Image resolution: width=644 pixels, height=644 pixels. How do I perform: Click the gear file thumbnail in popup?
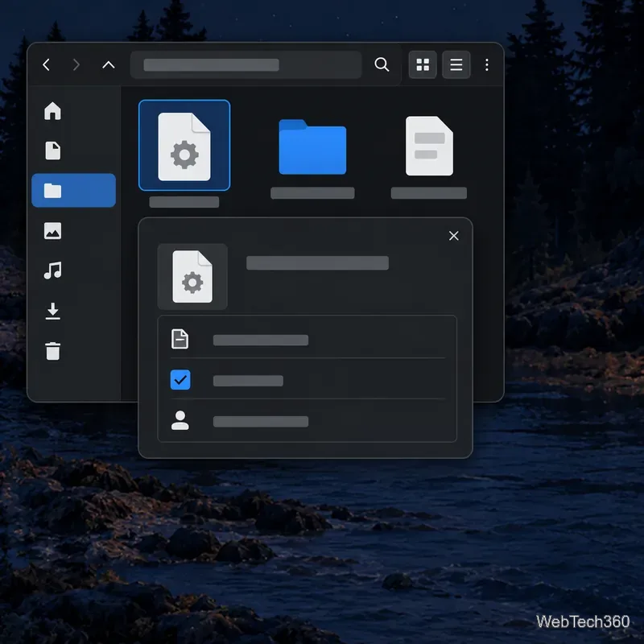tap(192, 276)
